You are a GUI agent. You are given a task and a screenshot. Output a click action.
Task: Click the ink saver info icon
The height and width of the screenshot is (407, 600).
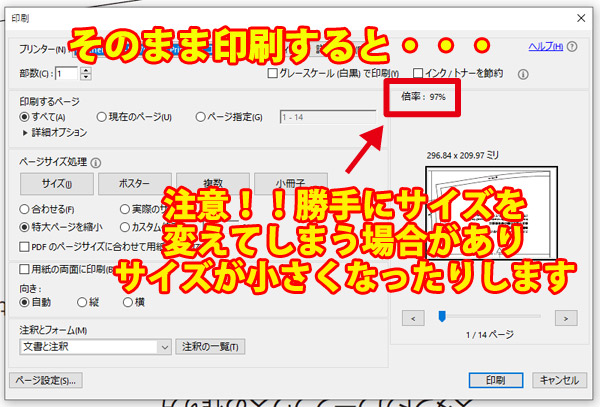[x=523, y=74]
